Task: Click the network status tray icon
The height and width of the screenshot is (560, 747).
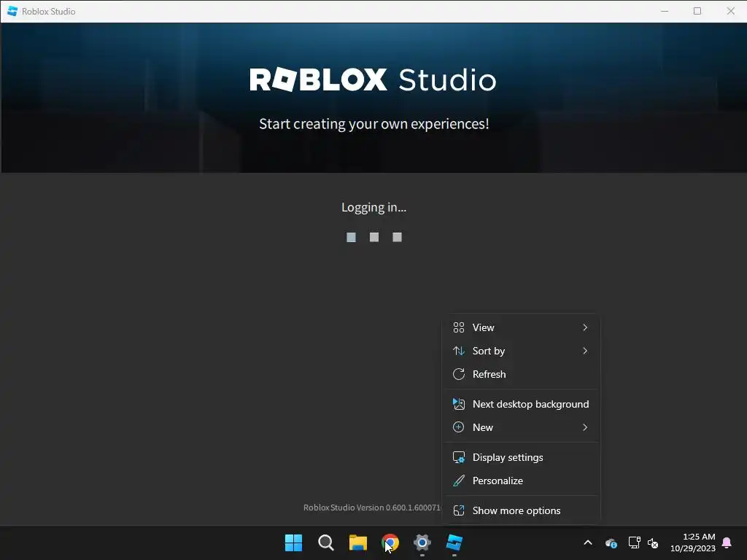Action: point(634,542)
